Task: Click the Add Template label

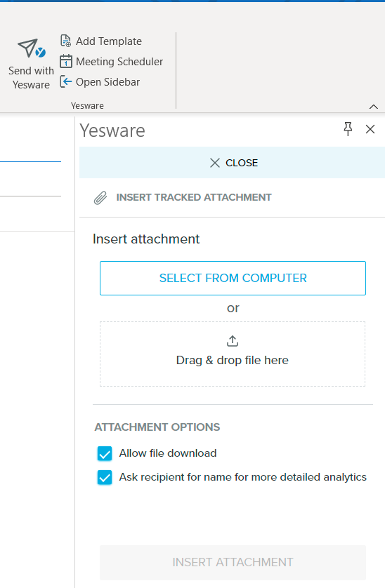Action: pyautogui.click(x=109, y=41)
